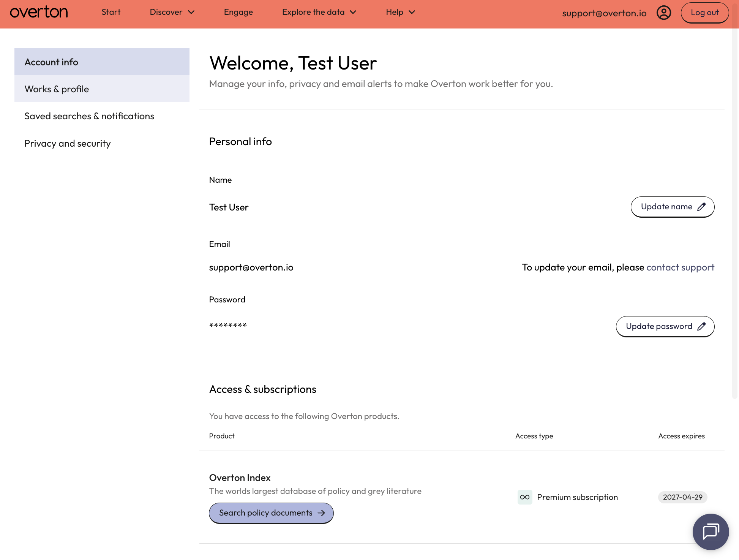739x560 pixels.
Task: Expand the Explore the data dropdown chevron
Action: coord(353,12)
